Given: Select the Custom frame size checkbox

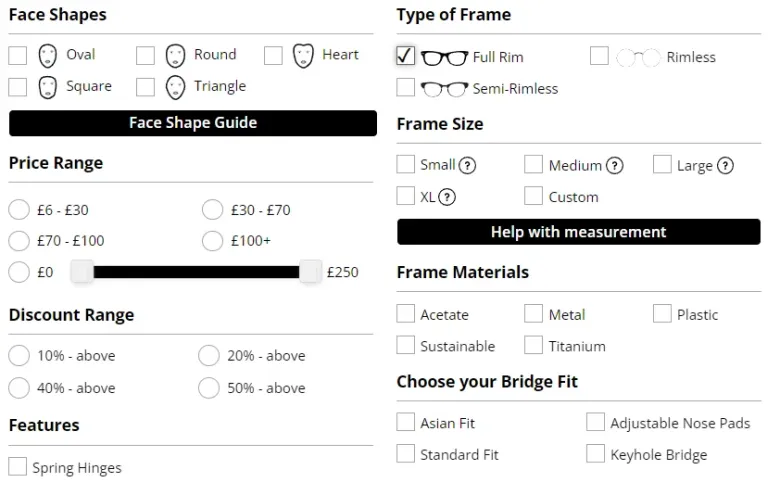Looking at the screenshot, I should [533, 197].
